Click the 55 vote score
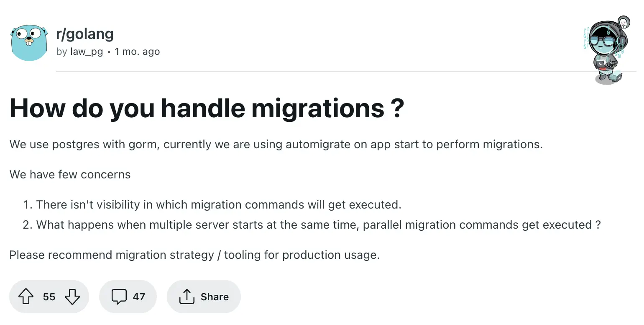The image size is (644, 325). [49, 297]
